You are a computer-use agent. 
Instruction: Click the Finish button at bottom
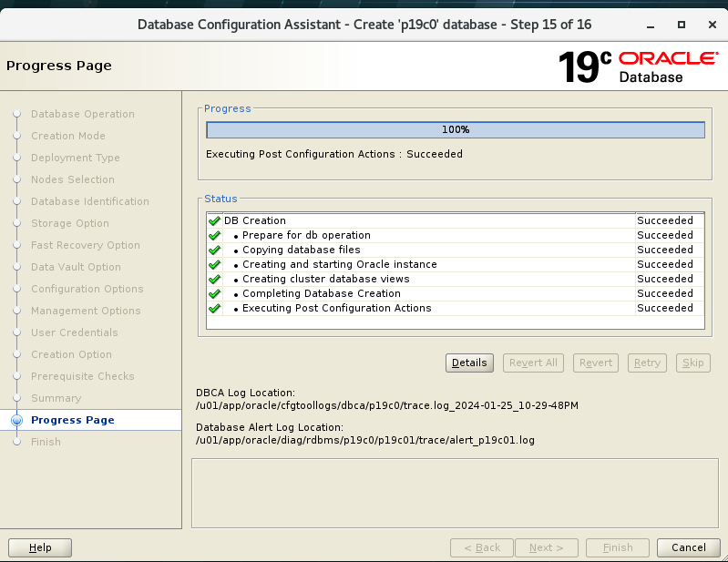point(618,547)
